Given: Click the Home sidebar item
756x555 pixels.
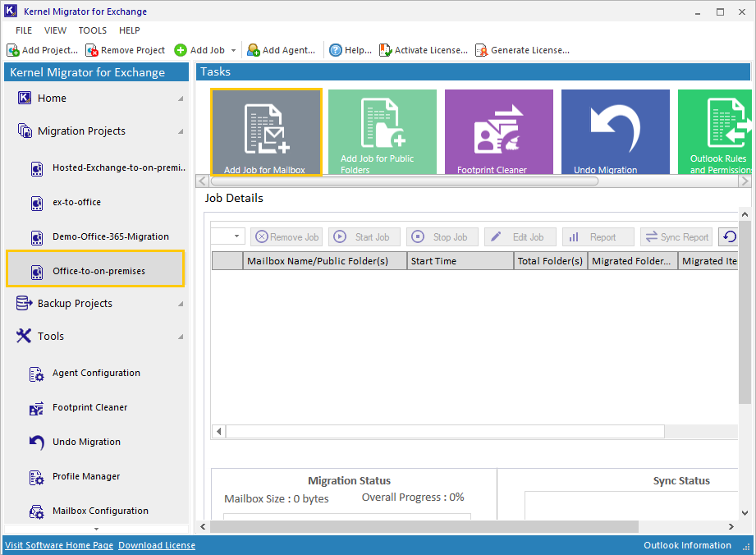Looking at the screenshot, I should click(52, 98).
